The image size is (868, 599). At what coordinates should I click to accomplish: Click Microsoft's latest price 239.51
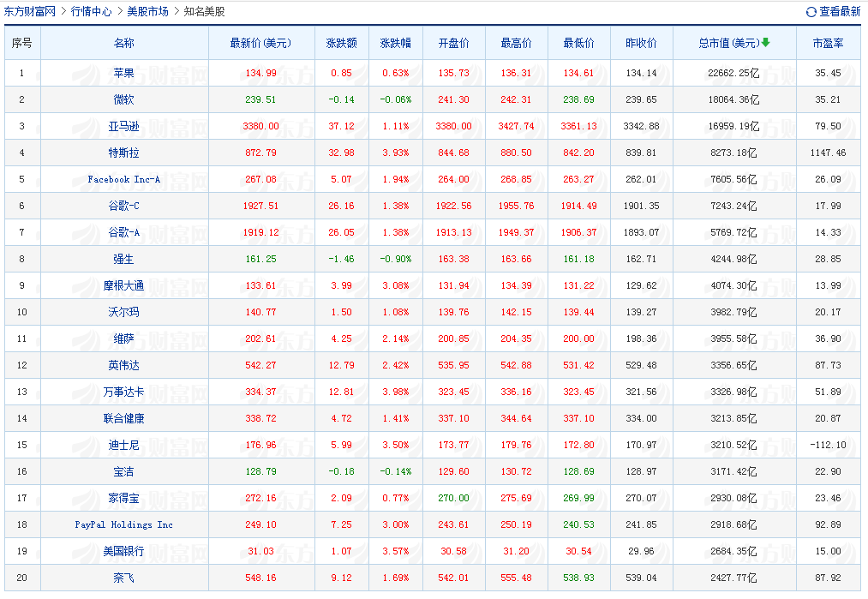click(260, 99)
